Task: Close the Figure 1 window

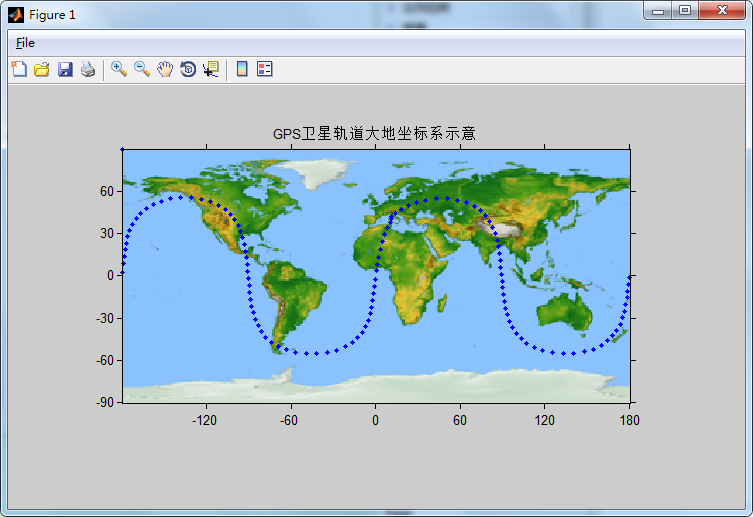Action: click(x=722, y=11)
